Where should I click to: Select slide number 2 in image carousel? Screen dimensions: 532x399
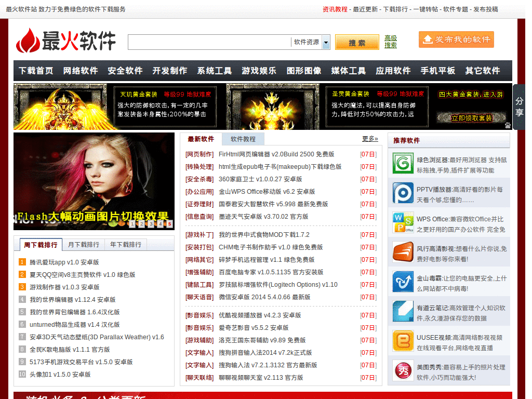[141, 223]
